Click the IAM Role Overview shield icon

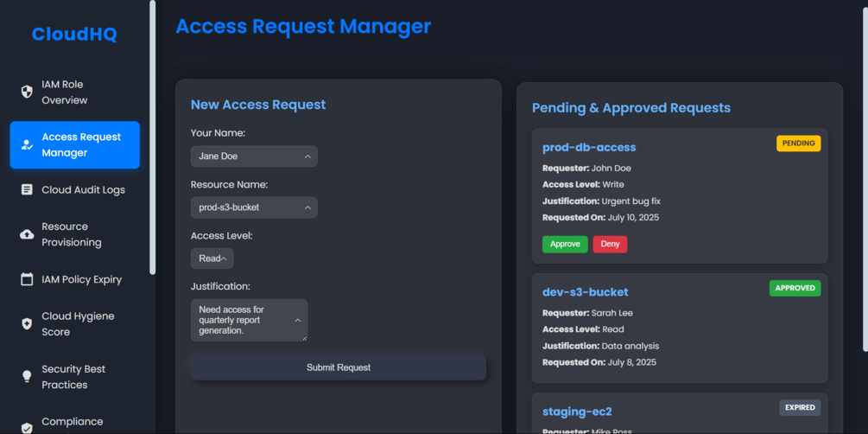(27, 92)
